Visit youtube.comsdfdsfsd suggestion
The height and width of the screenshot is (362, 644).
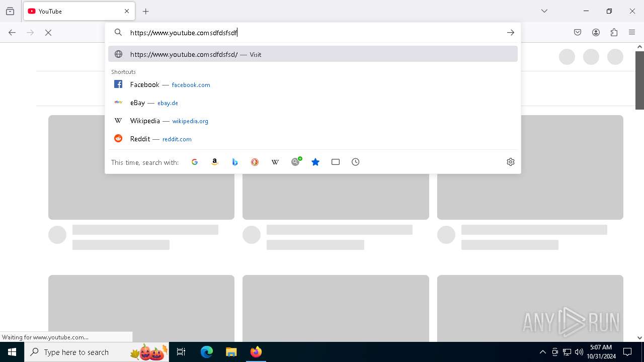click(313, 54)
